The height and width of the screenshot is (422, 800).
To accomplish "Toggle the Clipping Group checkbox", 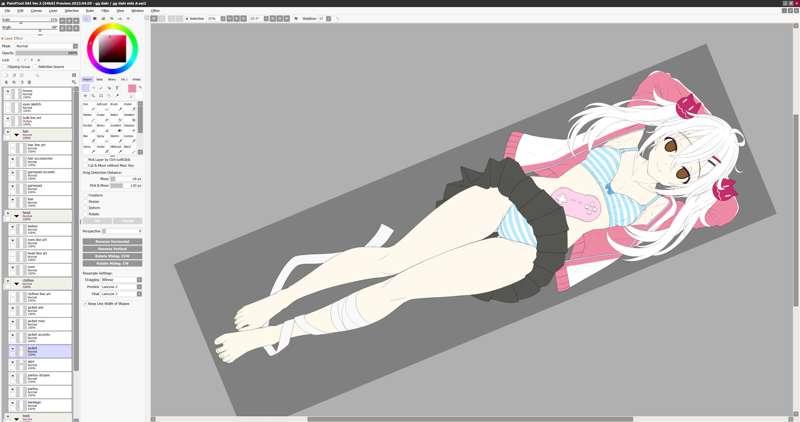I will [x=5, y=67].
